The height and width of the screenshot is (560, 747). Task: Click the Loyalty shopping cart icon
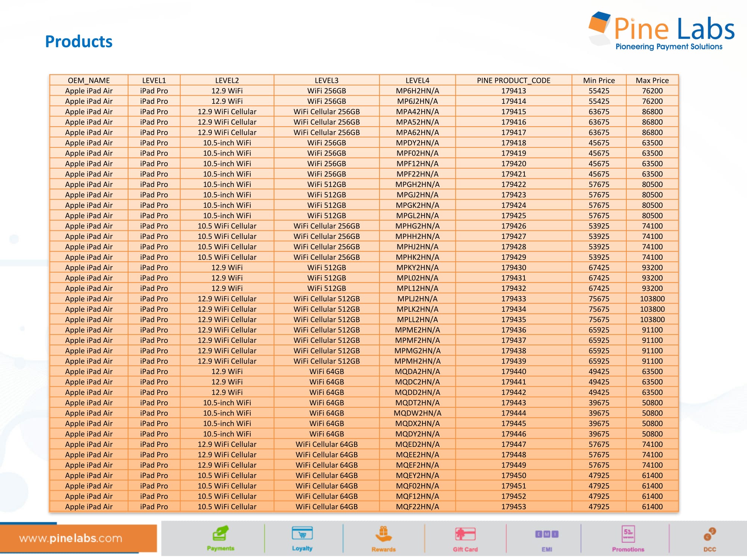click(302, 533)
